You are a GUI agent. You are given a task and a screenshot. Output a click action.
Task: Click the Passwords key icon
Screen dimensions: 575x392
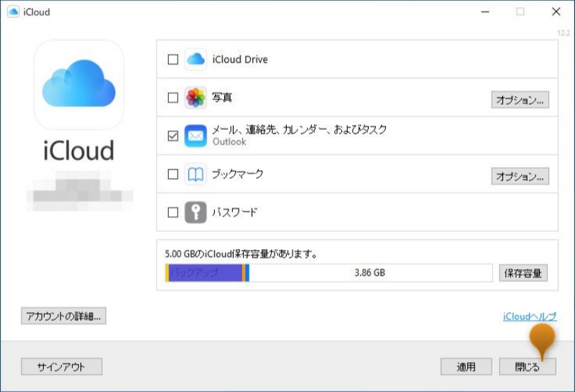(195, 213)
